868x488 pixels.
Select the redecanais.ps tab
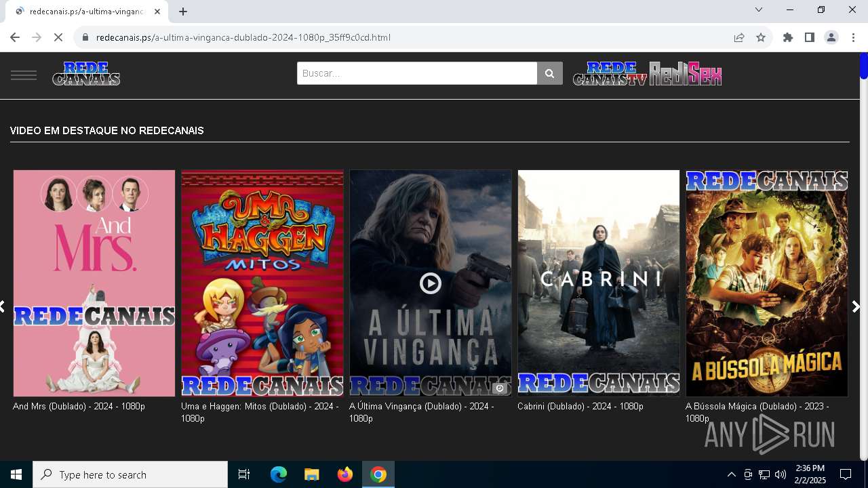87,12
